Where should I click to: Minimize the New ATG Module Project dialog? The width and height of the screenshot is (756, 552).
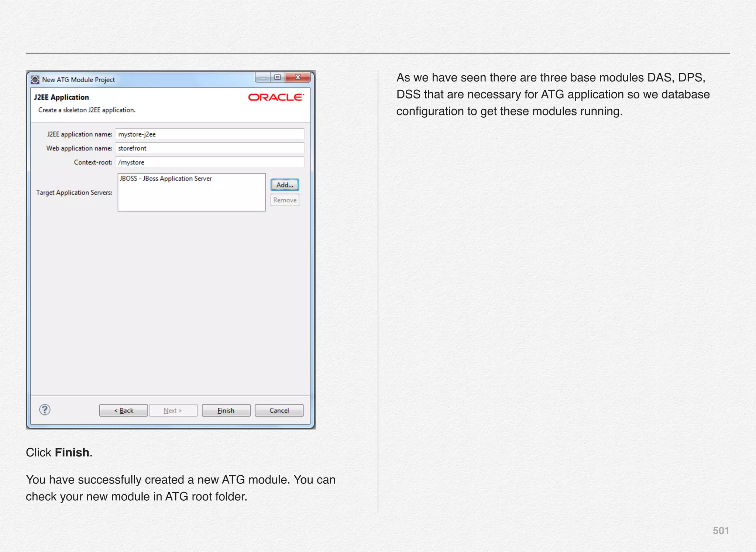pyautogui.click(x=263, y=77)
